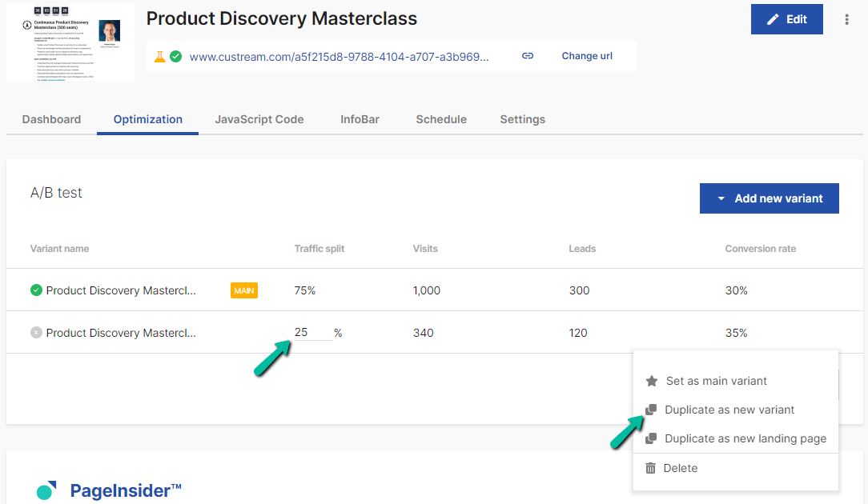Click the 300 leads value

(580, 290)
